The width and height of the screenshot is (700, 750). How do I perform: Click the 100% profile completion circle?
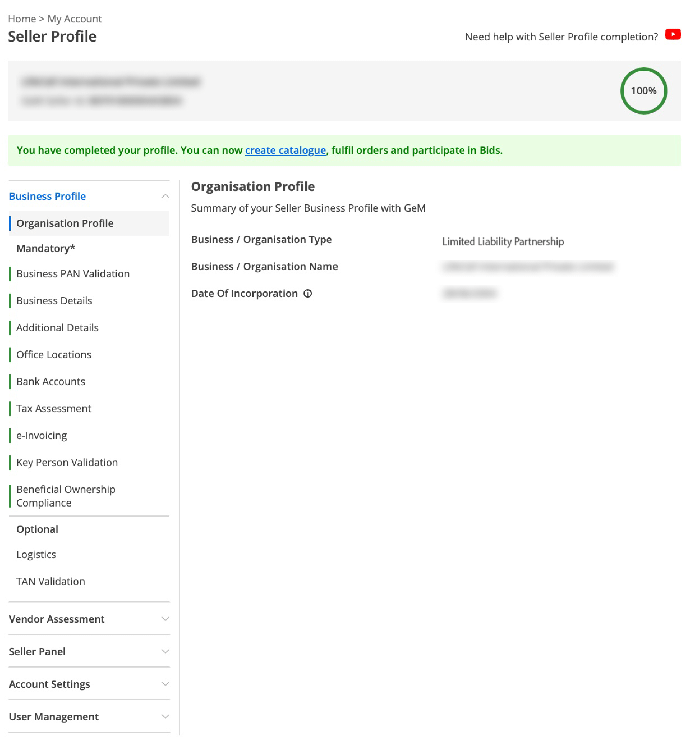tap(643, 91)
